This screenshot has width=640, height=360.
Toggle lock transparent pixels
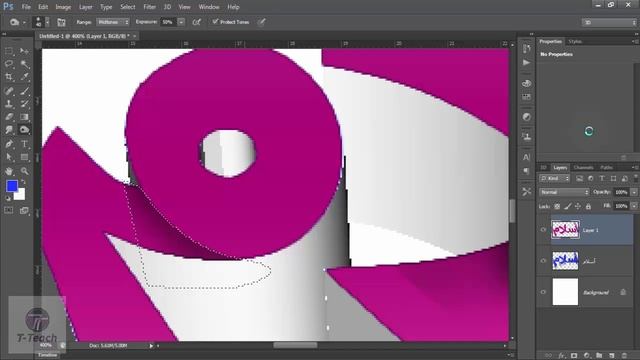(557, 207)
